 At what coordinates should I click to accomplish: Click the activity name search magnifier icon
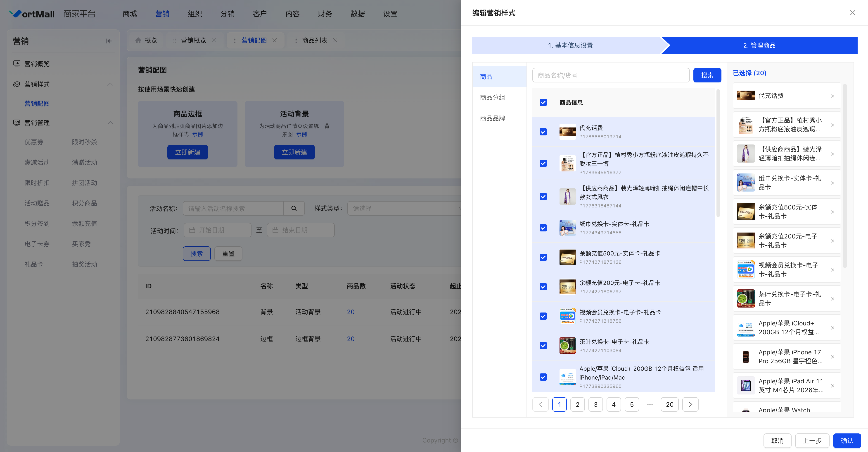[x=294, y=209]
